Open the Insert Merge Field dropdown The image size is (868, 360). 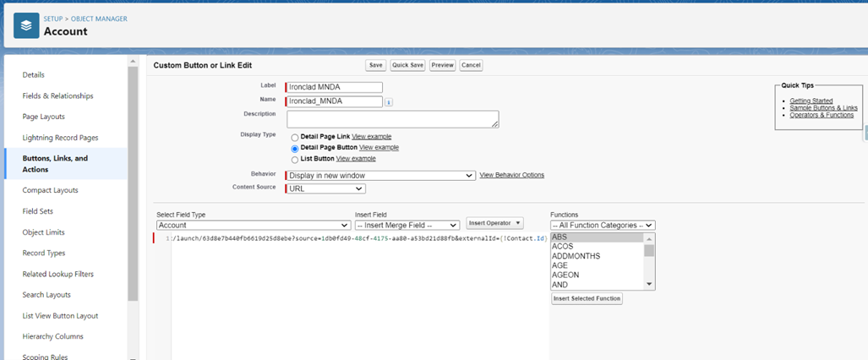coord(407,226)
